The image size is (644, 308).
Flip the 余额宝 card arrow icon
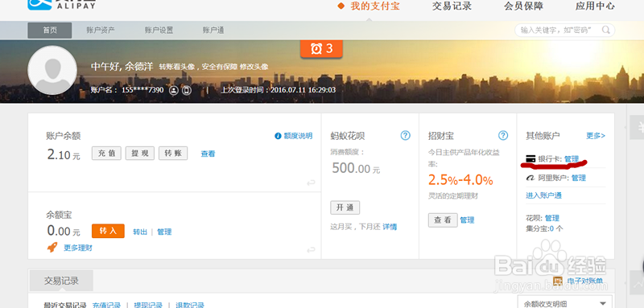pos(311,249)
